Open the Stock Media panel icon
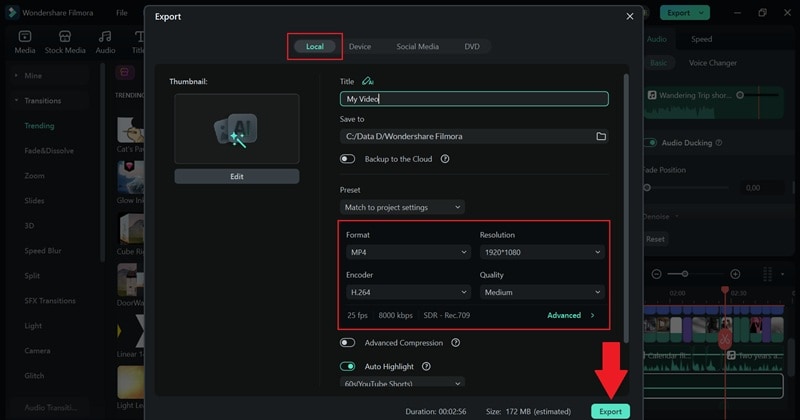800x420 pixels. pos(65,37)
